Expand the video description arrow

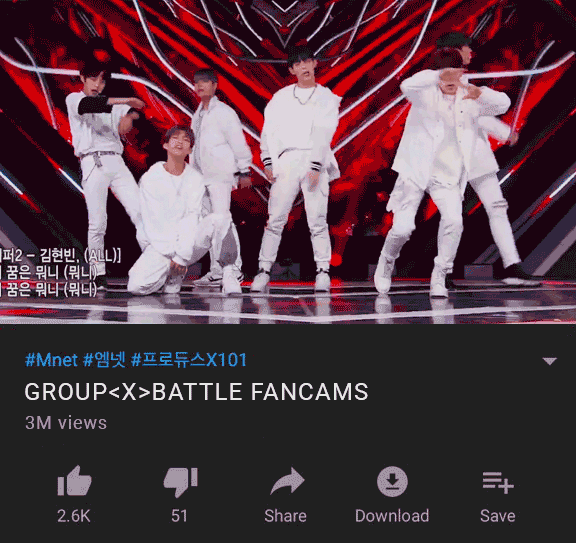pyautogui.click(x=550, y=361)
